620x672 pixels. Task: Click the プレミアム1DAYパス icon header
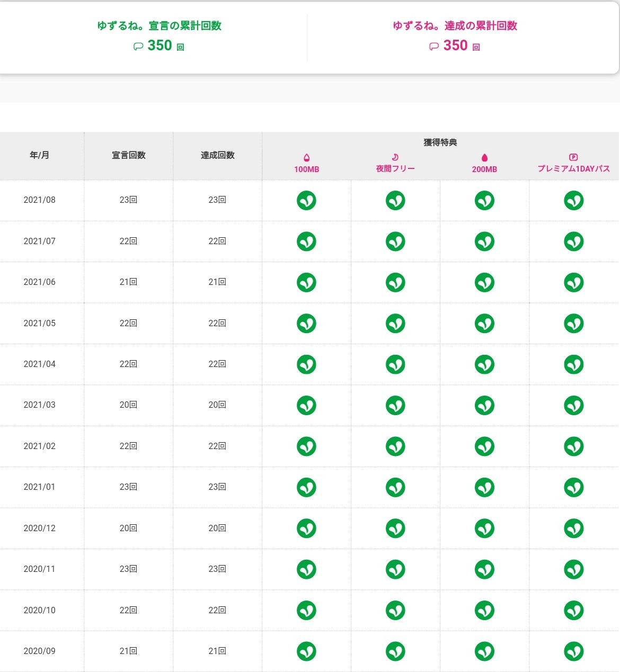(x=573, y=157)
